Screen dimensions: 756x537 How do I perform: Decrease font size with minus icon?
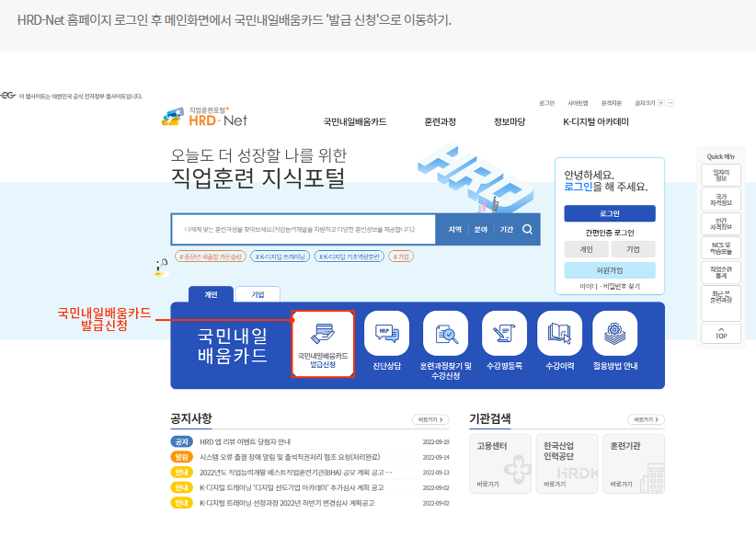pos(670,103)
